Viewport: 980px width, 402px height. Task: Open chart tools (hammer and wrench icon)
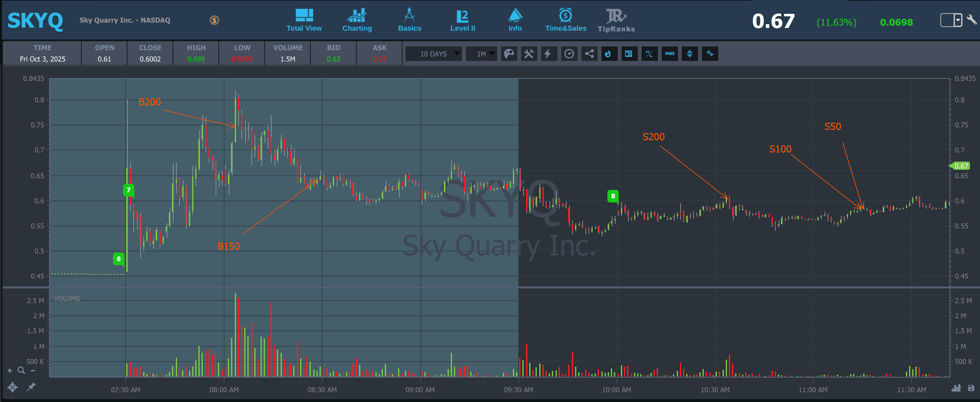coord(529,54)
